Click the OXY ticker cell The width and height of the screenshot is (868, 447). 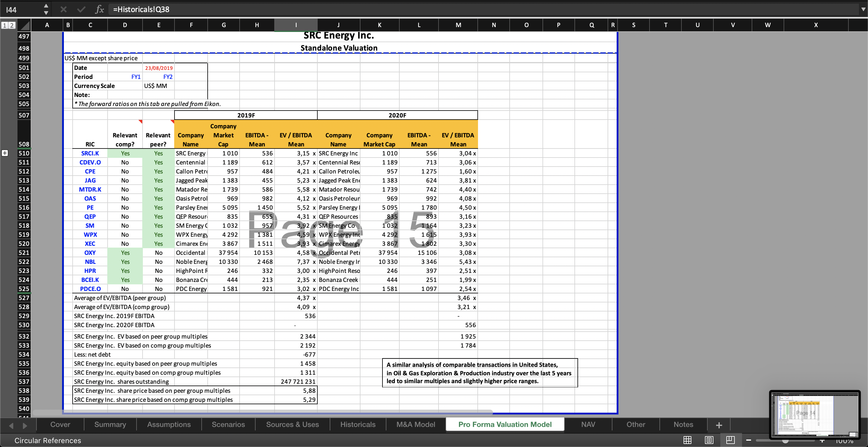tap(90, 253)
